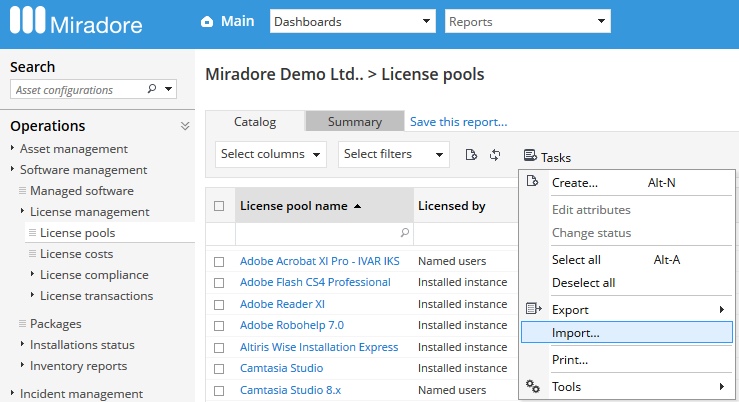Click the Miradore logo
Screen dimensions: 739x402
pyautogui.click(x=76, y=21)
